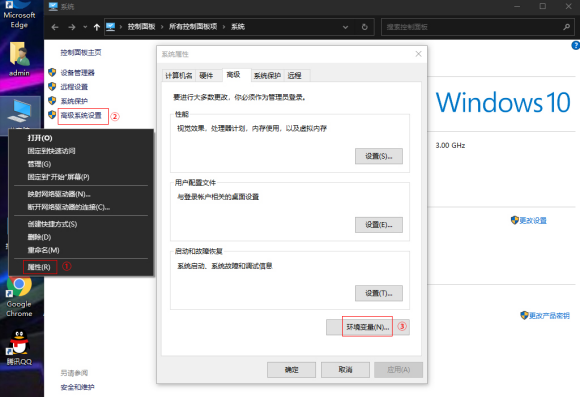This screenshot has width=580, height=397.
Task: Click shield icon beside 远程设置
Action: tap(52, 86)
